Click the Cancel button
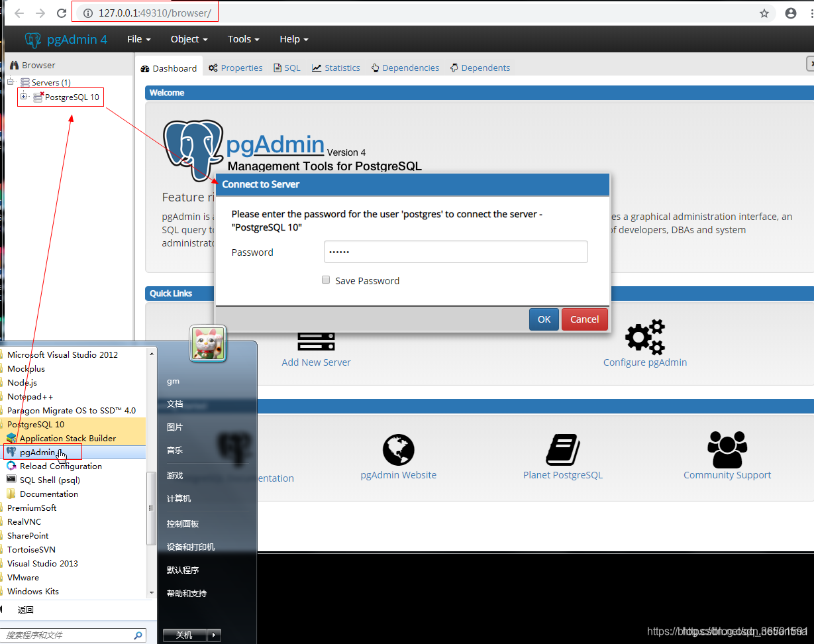The height and width of the screenshot is (644, 814). 584,319
